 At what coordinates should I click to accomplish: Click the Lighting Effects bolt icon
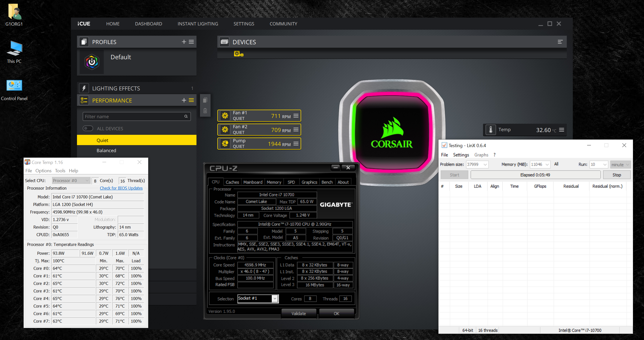(x=84, y=88)
